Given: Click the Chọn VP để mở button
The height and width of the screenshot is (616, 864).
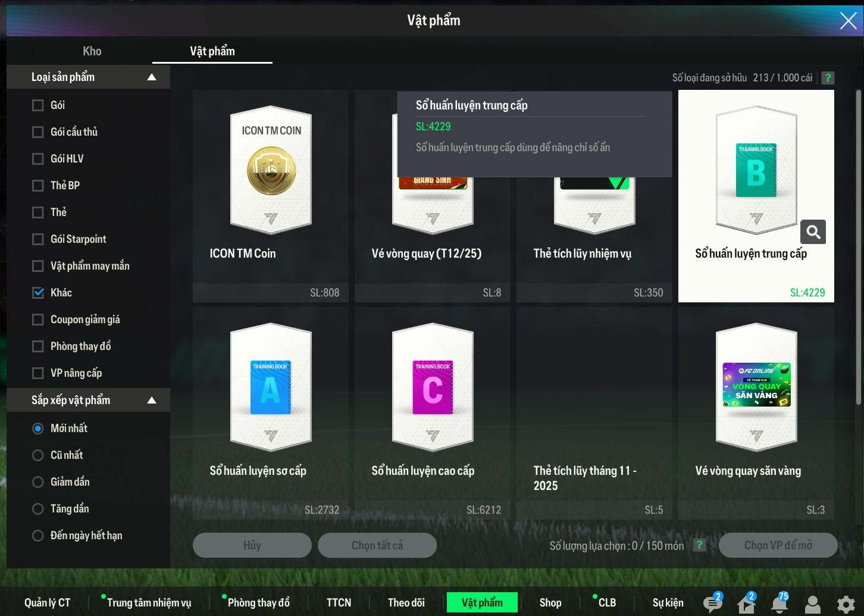Looking at the screenshot, I should pyautogui.click(x=778, y=545).
